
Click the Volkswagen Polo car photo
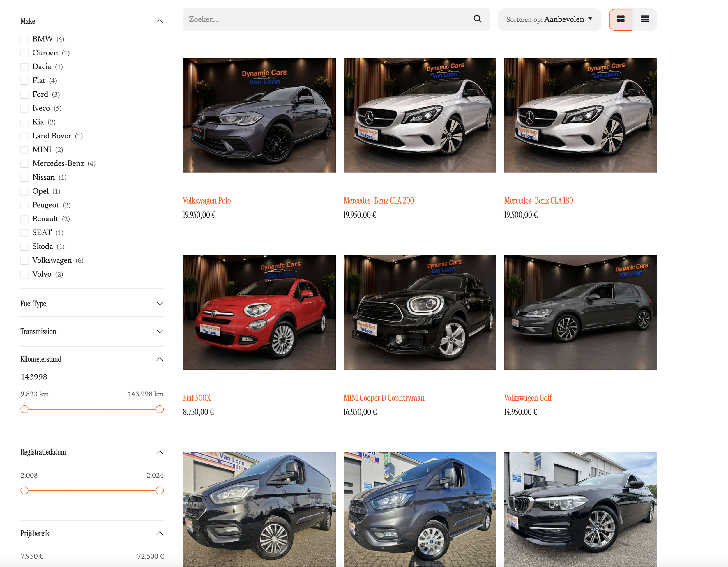click(259, 115)
